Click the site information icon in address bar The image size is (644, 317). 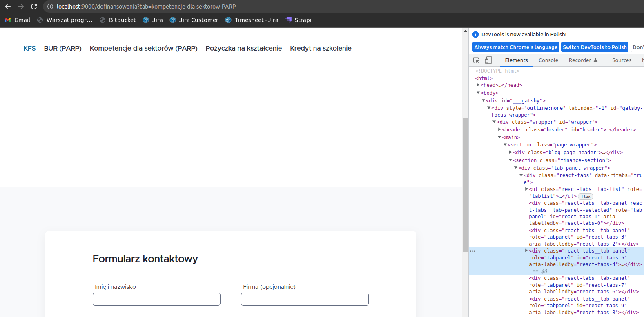pyautogui.click(x=50, y=7)
